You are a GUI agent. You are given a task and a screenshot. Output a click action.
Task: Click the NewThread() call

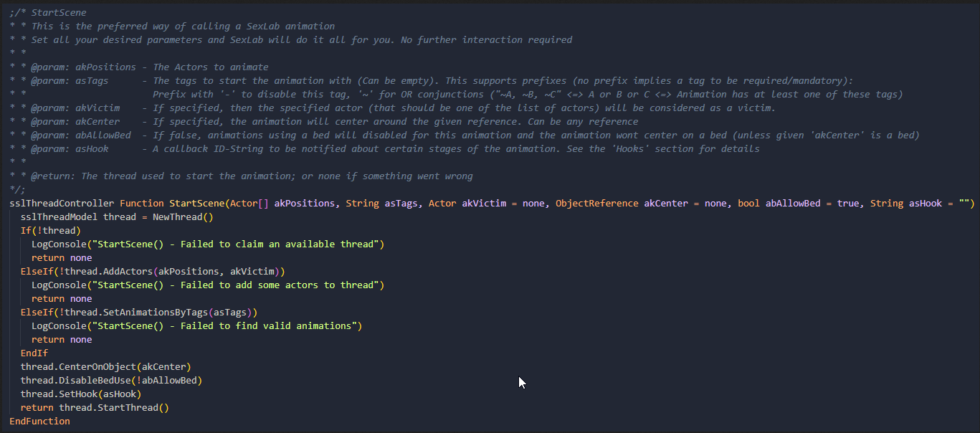183,217
